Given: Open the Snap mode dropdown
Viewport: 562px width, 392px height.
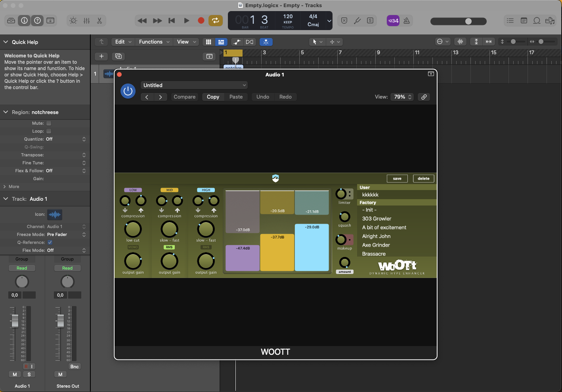Looking at the screenshot, I should [x=443, y=42].
